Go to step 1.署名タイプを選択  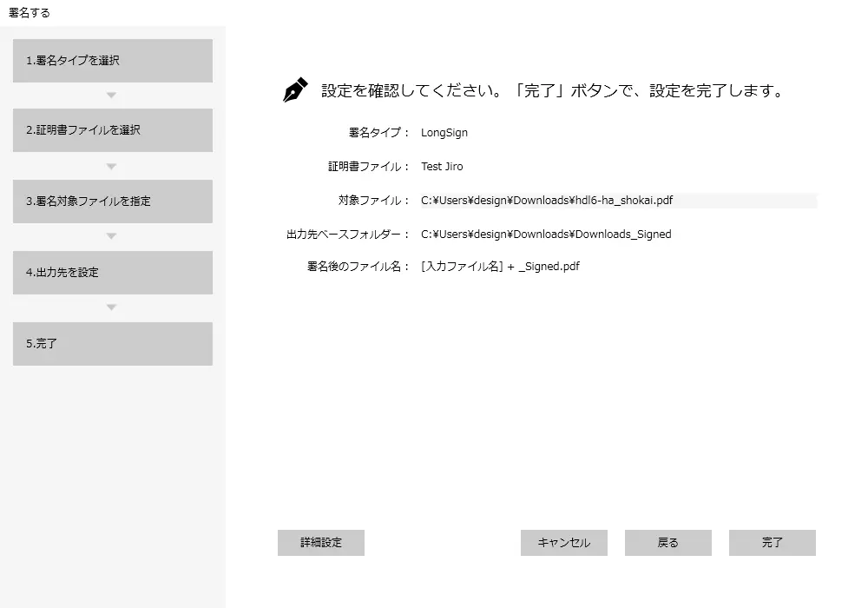[x=113, y=61]
